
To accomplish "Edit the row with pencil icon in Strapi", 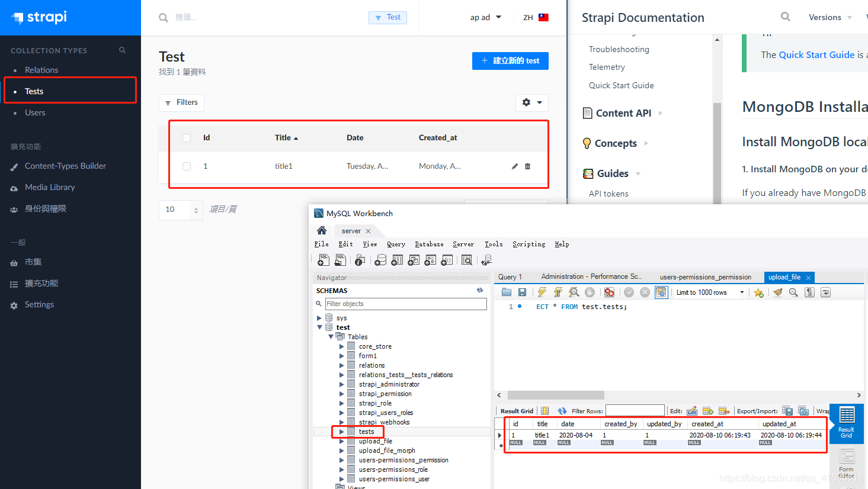I will coord(515,166).
